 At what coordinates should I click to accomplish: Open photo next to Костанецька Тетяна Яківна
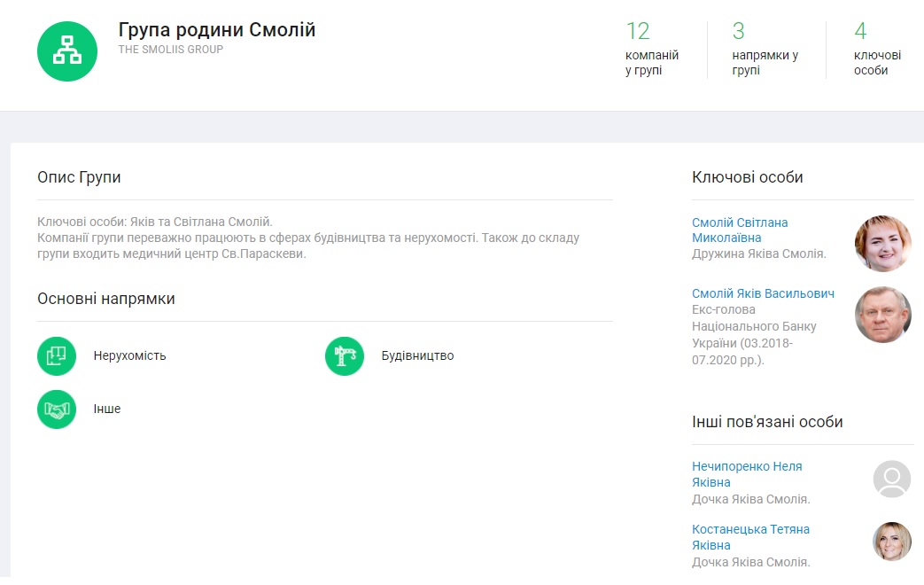pyautogui.click(x=891, y=542)
